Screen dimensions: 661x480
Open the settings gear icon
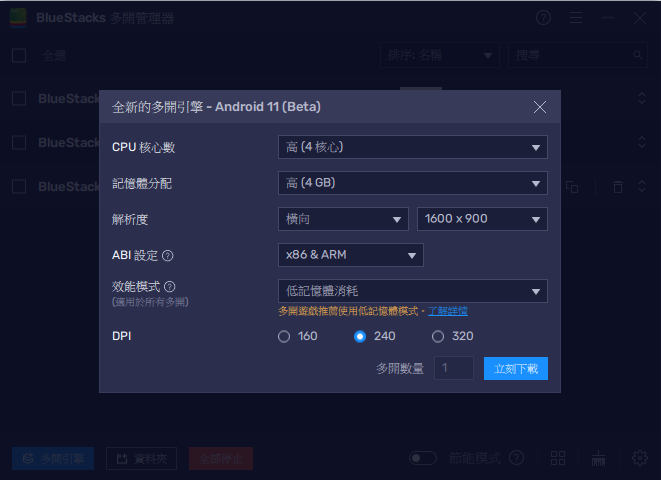pos(640,458)
